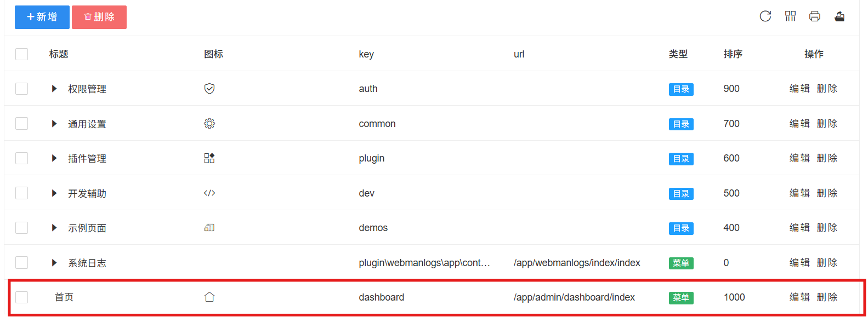Open the column filter icon
This screenshot has width=868, height=317.
click(790, 16)
